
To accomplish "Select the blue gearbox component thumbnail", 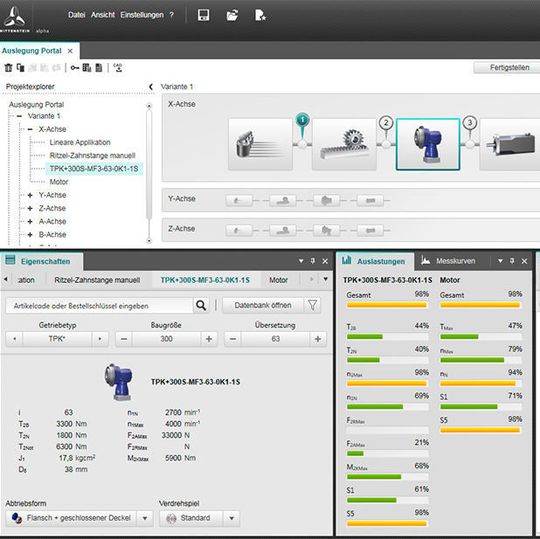I will 428,144.
